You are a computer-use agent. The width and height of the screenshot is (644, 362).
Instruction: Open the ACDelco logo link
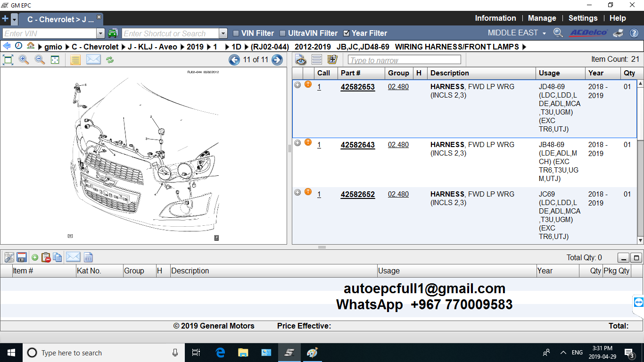click(588, 33)
